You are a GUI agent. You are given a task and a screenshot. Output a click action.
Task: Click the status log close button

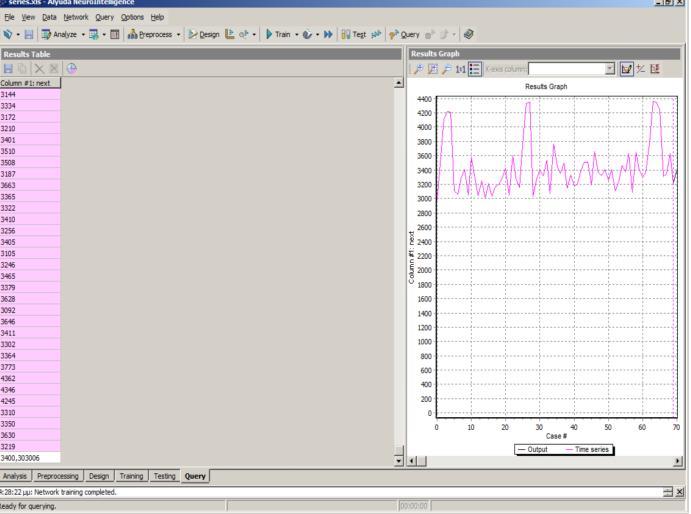pos(680,492)
